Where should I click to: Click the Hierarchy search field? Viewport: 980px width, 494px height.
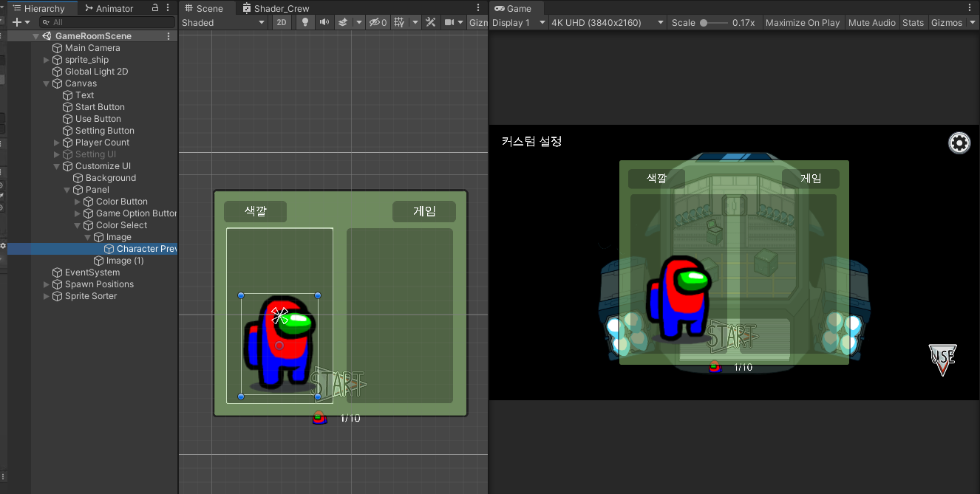click(x=106, y=22)
